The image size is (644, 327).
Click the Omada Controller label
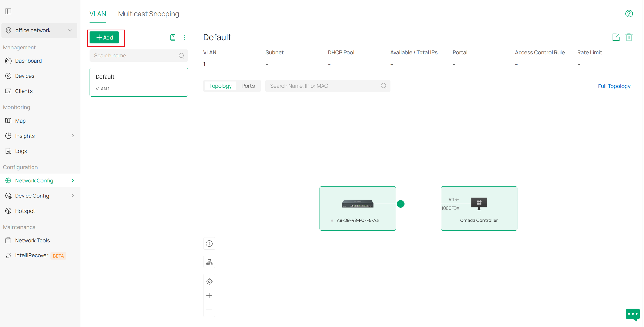tap(479, 221)
